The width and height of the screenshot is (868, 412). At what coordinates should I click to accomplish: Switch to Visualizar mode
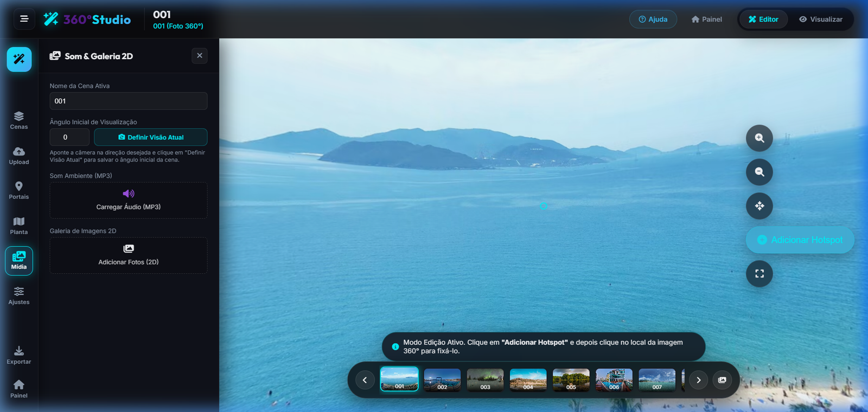(821, 19)
